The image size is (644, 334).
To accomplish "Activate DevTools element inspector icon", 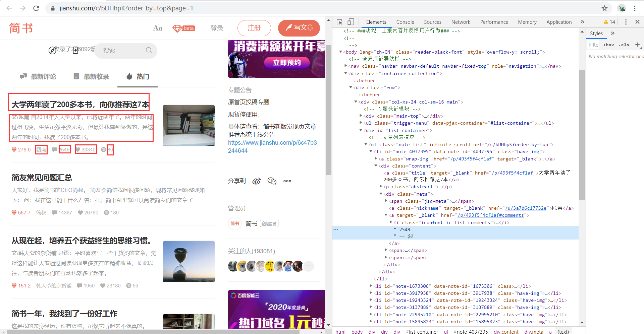I will (x=339, y=22).
